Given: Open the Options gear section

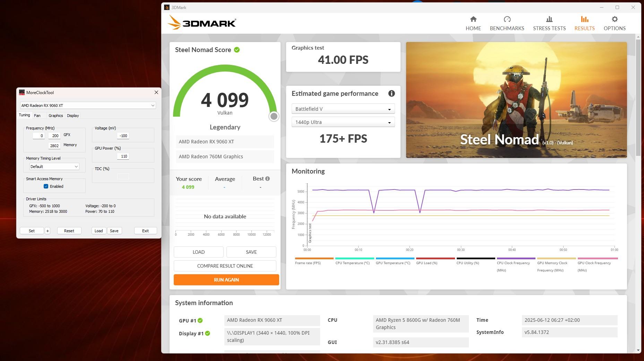Looking at the screenshot, I should [614, 23].
